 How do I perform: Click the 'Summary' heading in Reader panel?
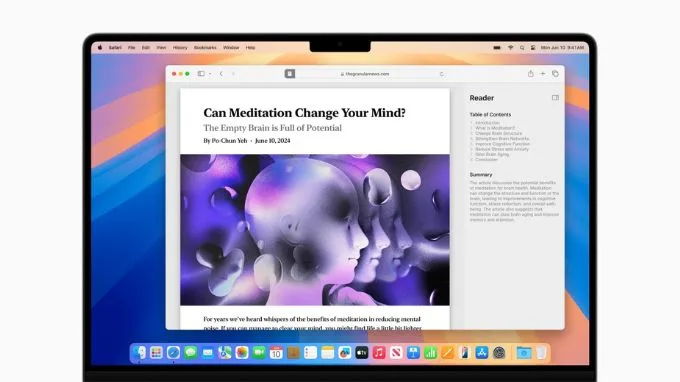pyautogui.click(x=481, y=175)
